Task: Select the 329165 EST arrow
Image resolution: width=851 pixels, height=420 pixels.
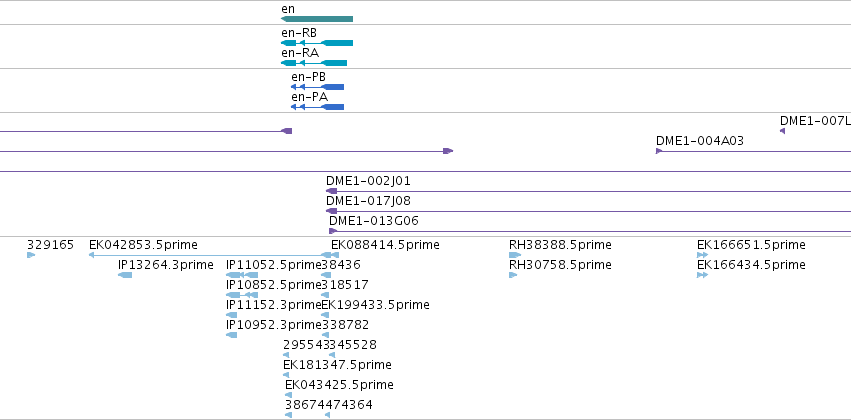Action: [31, 255]
